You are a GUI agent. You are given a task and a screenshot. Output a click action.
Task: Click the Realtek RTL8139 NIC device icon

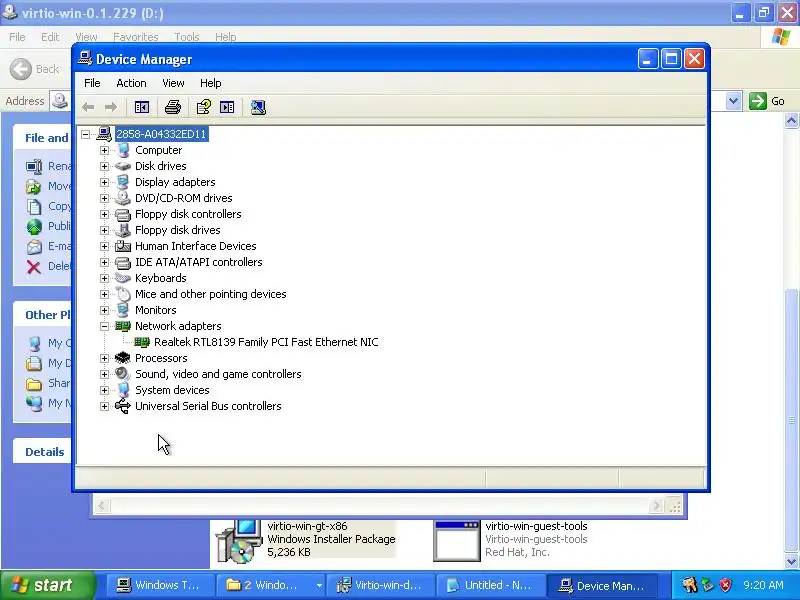(x=142, y=342)
